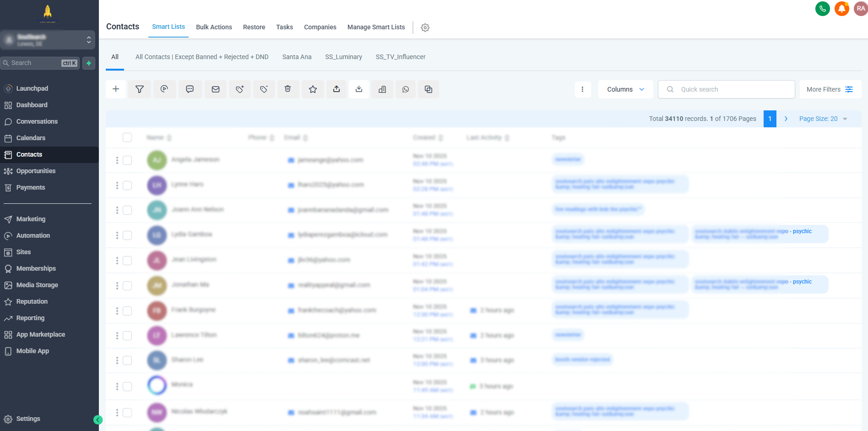Open the Page Size: 20 dropdown
The width and height of the screenshot is (868, 431).
[x=823, y=119]
